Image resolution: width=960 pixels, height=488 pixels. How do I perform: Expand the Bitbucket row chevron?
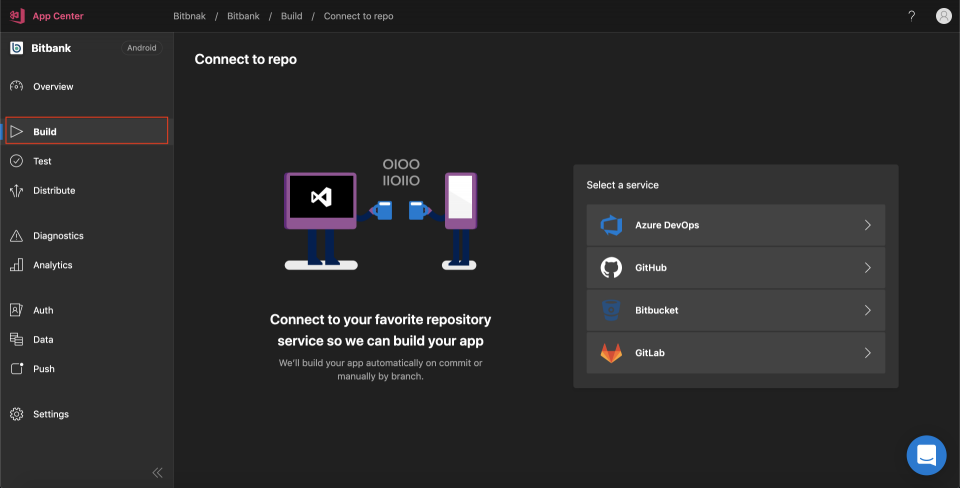[x=868, y=310]
